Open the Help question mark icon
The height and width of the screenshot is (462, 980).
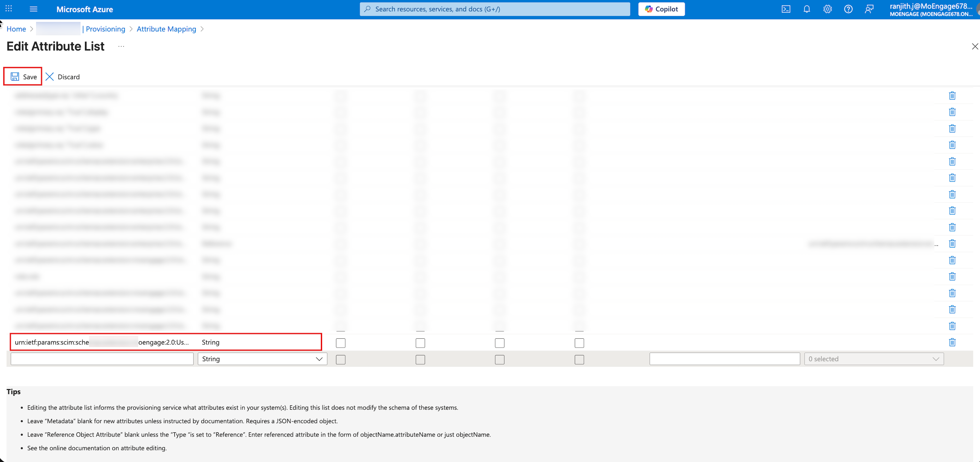pos(848,9)
